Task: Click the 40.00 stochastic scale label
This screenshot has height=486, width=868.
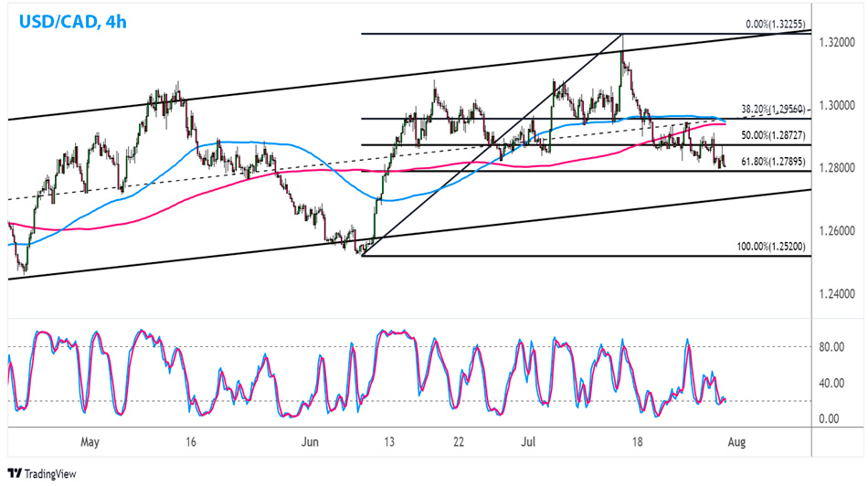Action: pos(831,383)
